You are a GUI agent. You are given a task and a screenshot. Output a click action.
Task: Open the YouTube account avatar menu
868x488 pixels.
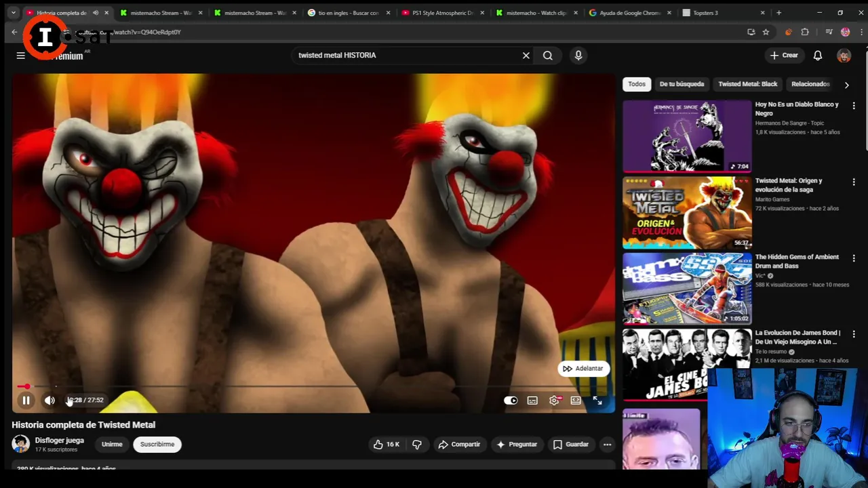[x=844, y=56]
